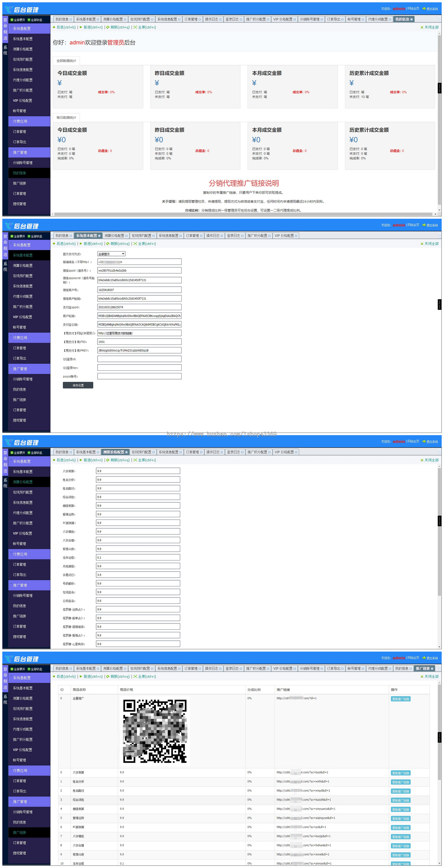Click Refresh (刷新) icon in 系统基本配置 window
444x868 pixels.
(x=108, y=244)
